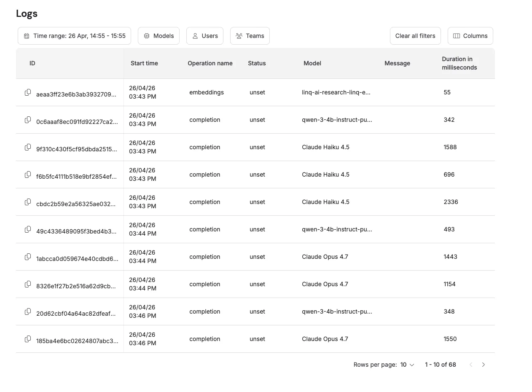The height and width of the screenshot is (392, 532).
Task: Open log entry 8326e1f27b2e516a62d9cb
Action: (76, 284)
